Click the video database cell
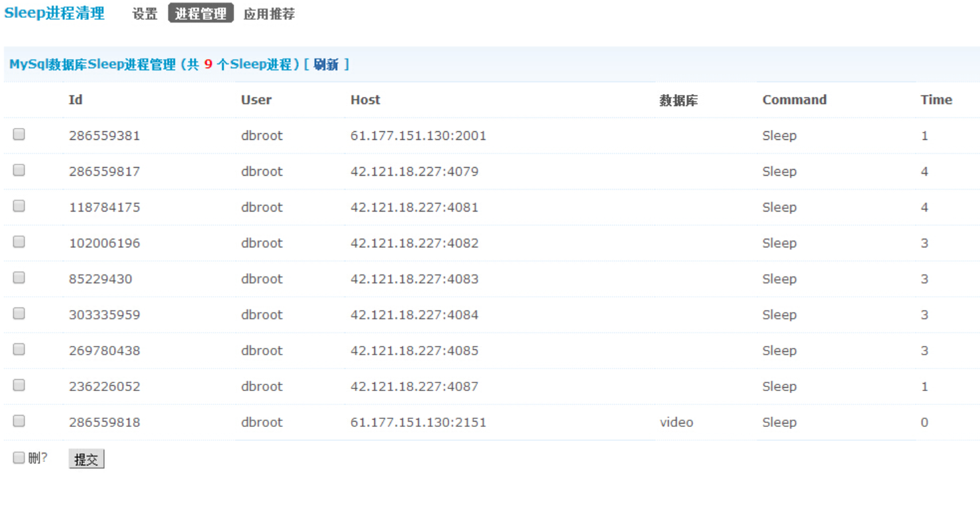Image resolution: width=980 pixels, height=519 pixels. 677,422
